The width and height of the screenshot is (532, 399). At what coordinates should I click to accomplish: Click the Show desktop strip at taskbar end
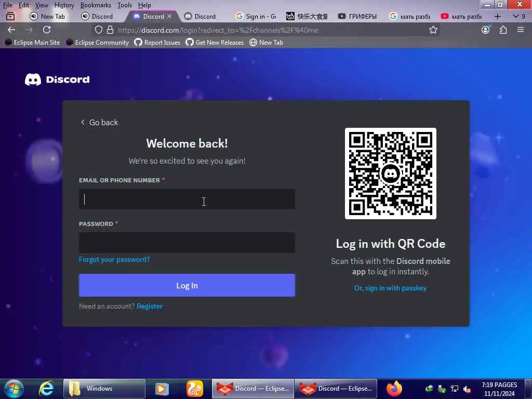click(x=528, y=389)
